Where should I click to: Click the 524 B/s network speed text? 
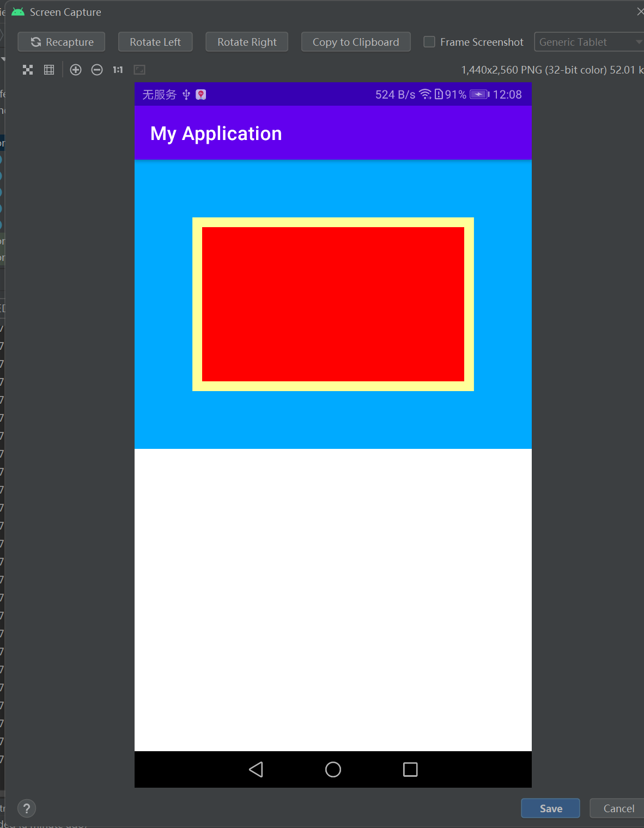pyautogui.click(x=395, y=95)
